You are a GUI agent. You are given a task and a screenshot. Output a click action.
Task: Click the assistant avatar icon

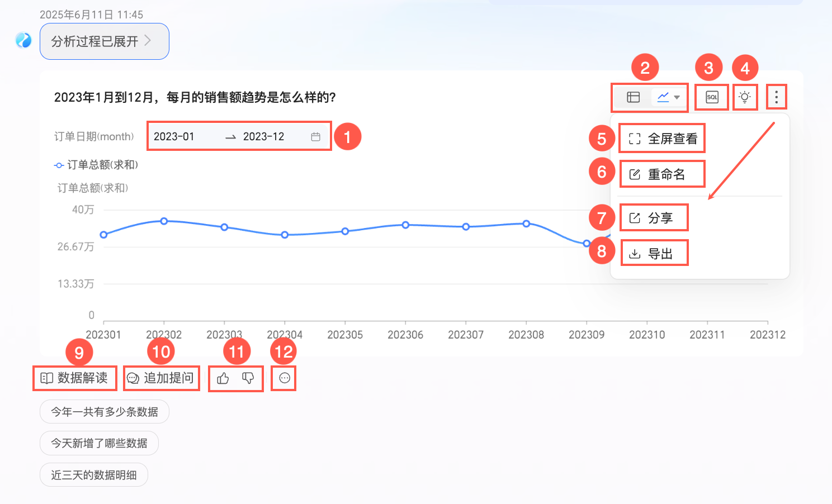(x=23, y=40)
